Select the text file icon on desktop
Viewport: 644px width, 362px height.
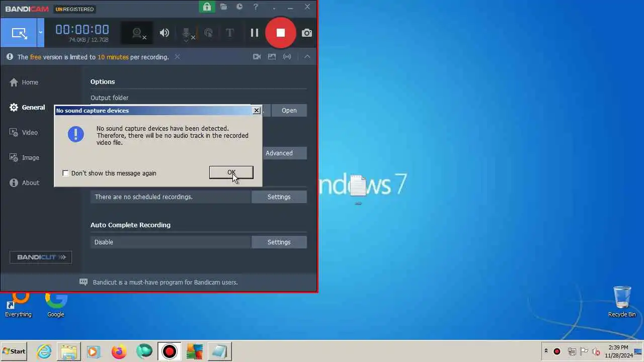tap(358, 189)
